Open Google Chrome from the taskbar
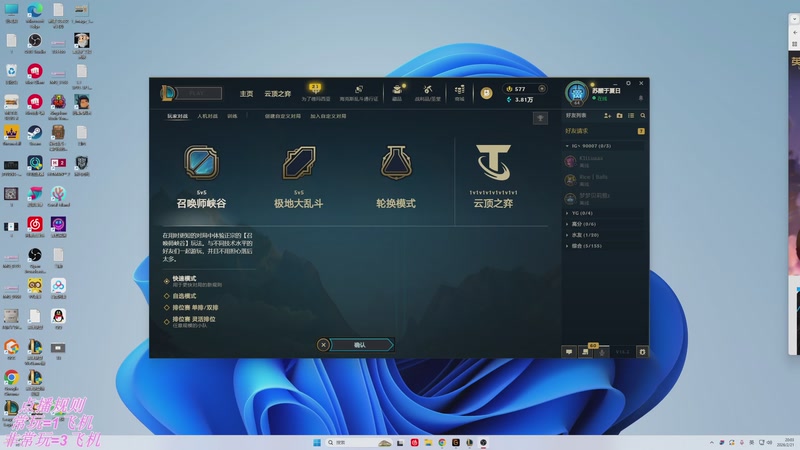800x450 pixels. pos(442,442)
